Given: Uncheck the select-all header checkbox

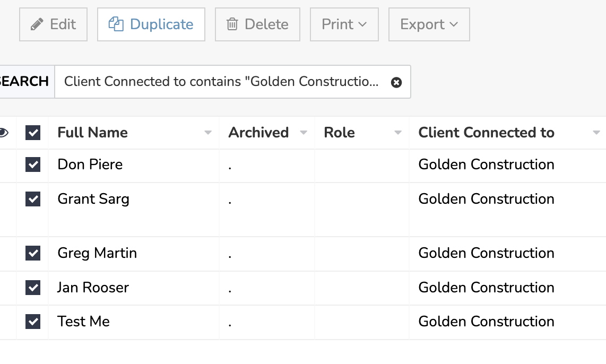Looking at the screenshot, I should (33, 133).
